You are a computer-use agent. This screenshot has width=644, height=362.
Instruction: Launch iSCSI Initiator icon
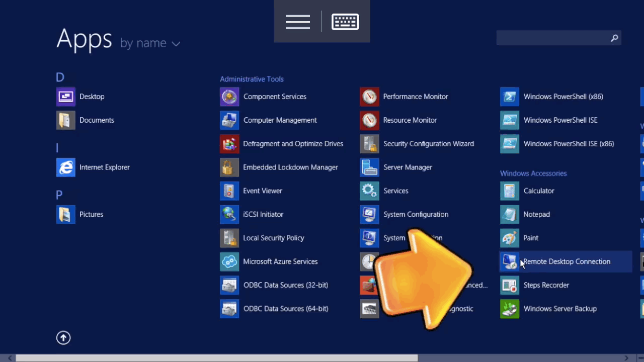coord(229,215)
